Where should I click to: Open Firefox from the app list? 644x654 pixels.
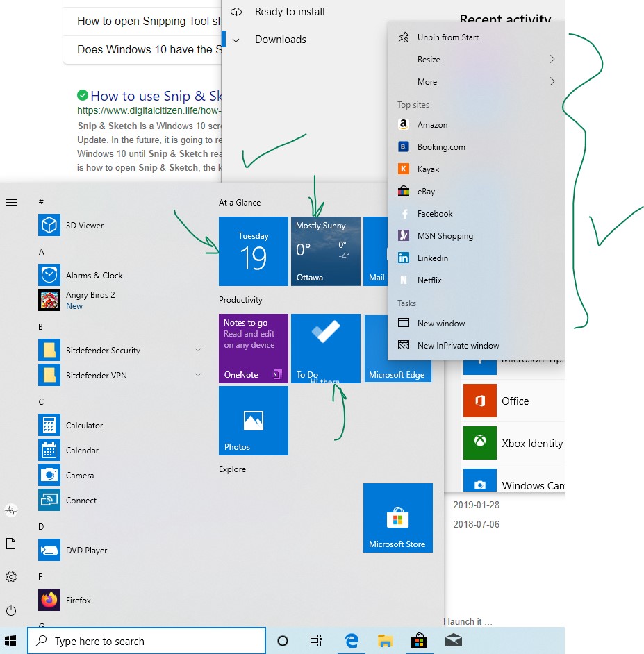coord(49,600)
